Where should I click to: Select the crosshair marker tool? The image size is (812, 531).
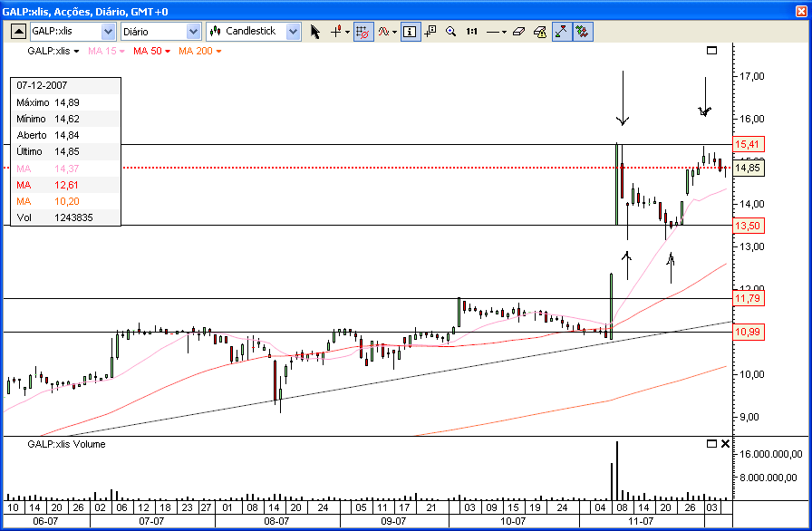pyautogui.click(x=336, y=32)
